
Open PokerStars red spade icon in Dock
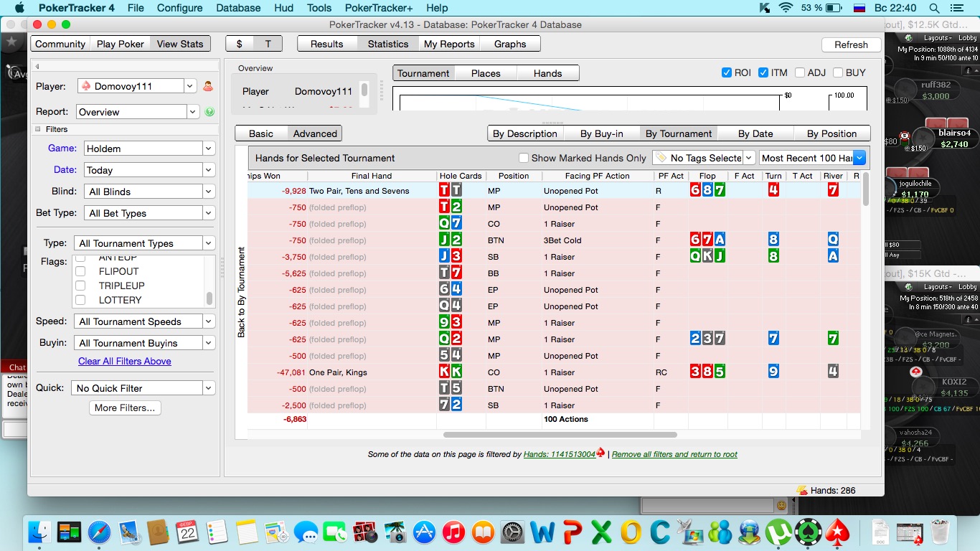point(837,532)
